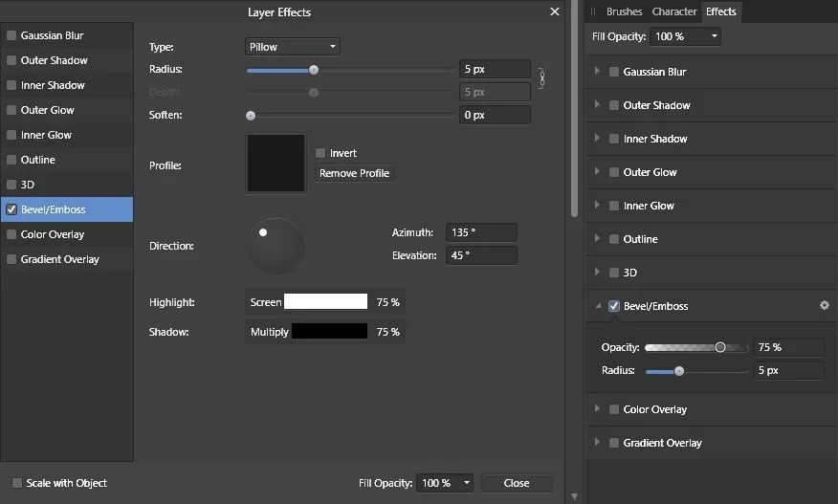Open the Bevel/Emboss gear settings icon

point(824,305)
